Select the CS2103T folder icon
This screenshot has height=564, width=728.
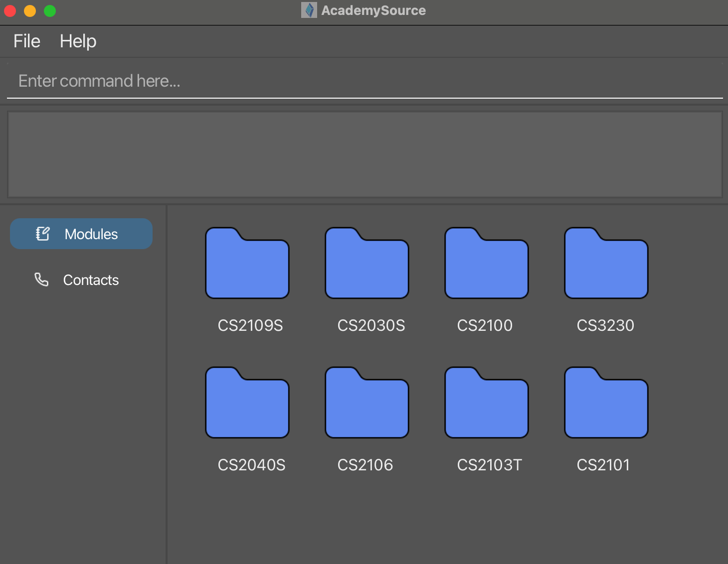tap(487, 403)
